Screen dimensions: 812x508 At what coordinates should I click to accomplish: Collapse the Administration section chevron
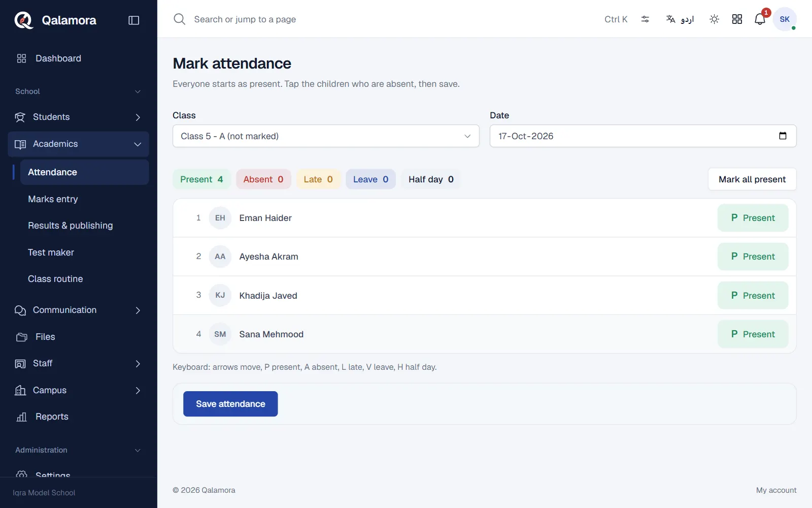[x=138, y=450]
